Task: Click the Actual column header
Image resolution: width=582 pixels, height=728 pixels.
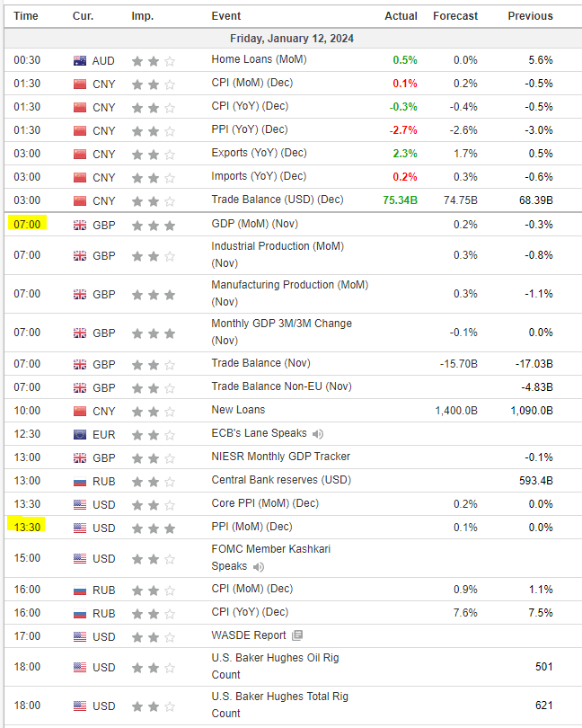Action: [401, 16]
